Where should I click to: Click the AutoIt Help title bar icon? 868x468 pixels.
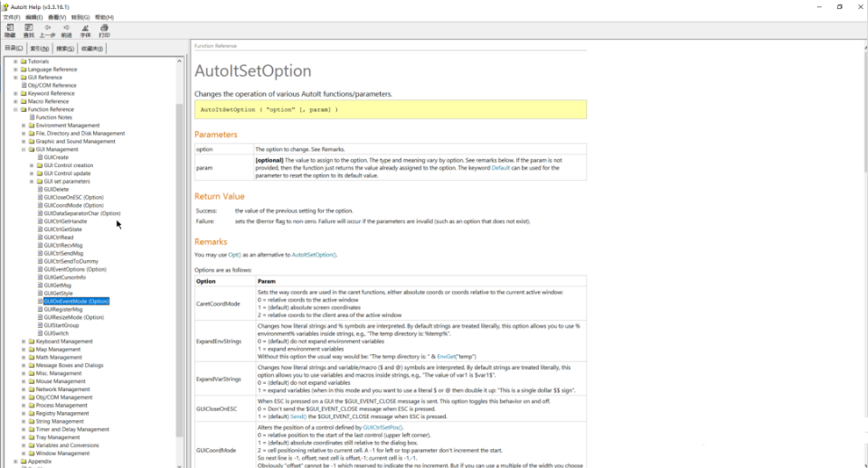point(5,6)
